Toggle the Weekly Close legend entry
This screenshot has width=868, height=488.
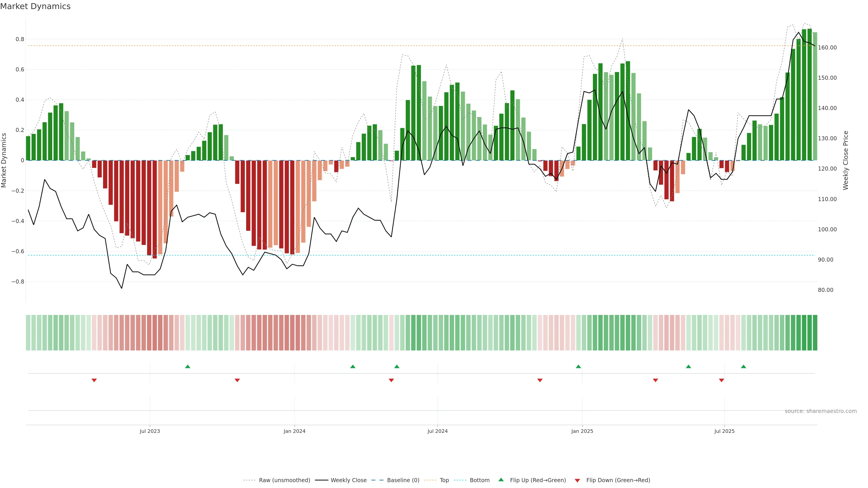348,480
